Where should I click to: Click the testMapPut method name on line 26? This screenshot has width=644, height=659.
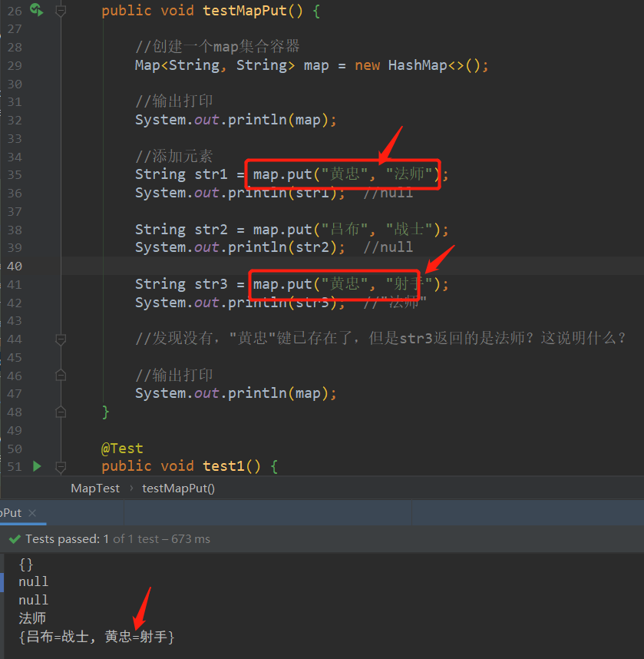click(245, 11)
